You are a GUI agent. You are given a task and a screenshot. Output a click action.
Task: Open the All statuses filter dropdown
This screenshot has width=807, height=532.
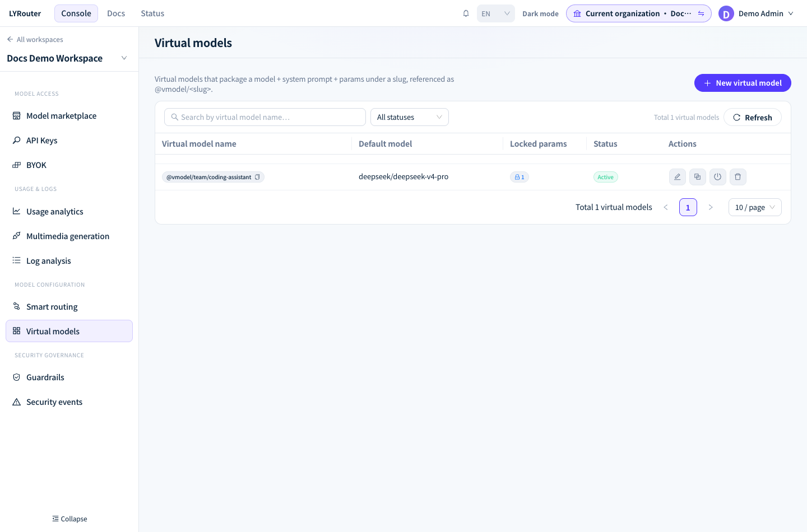410,117
